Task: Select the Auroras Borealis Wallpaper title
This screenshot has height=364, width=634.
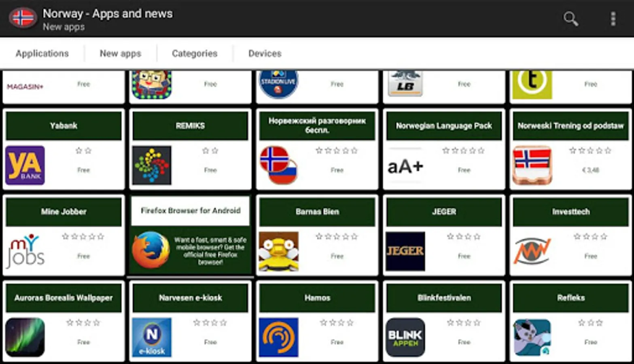Action: tap(64, 298)
